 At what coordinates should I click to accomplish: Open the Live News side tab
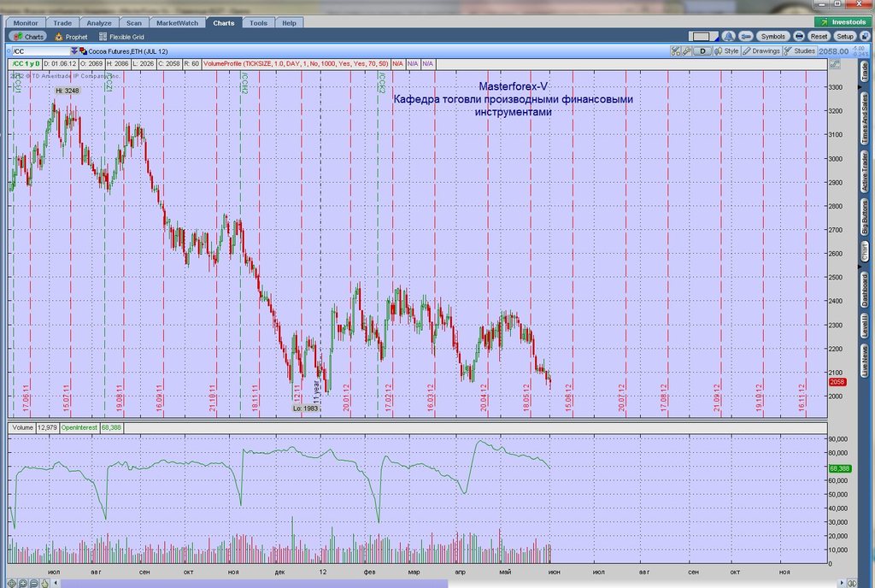pos(865,361)
